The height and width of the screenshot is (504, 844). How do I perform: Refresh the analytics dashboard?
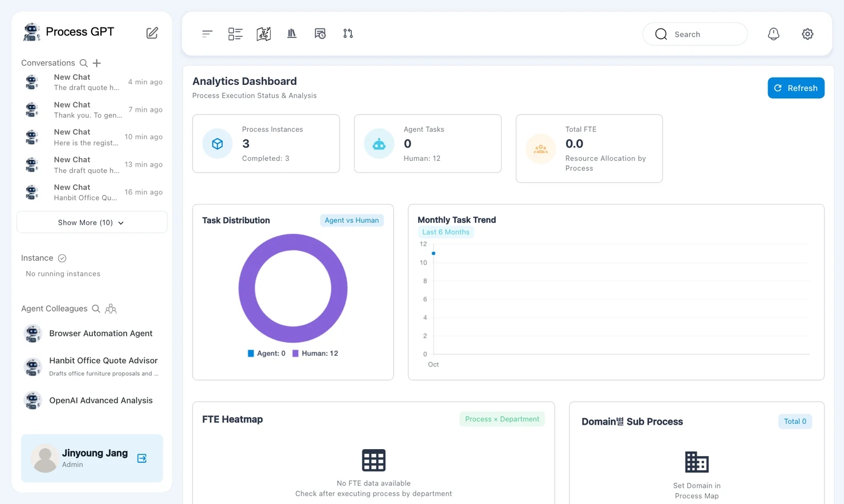pyautogui.click(x=796, y=88)
